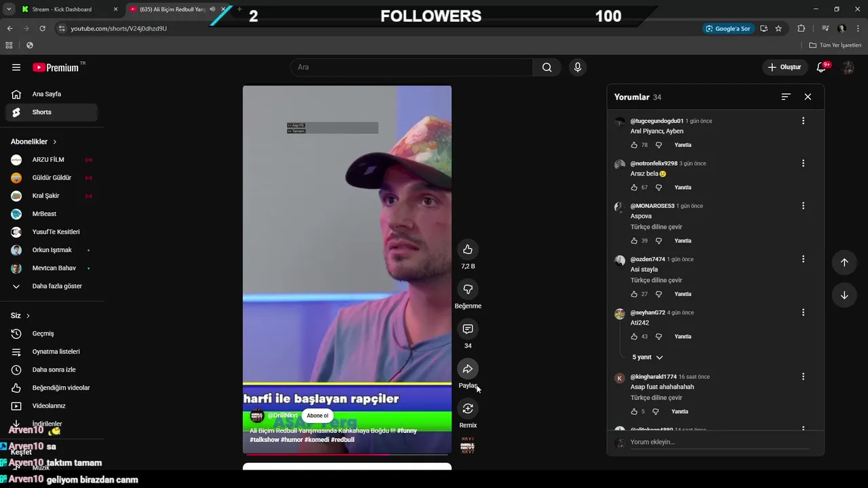Open Tüm Yer İşaretleri bookmarks folder

click(x=835, y=45)
